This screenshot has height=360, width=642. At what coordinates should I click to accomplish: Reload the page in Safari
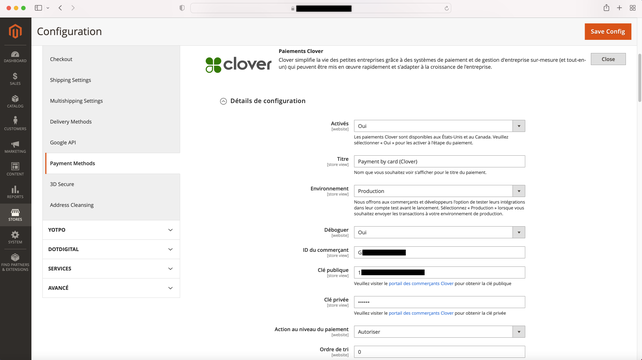click(446, 8)
